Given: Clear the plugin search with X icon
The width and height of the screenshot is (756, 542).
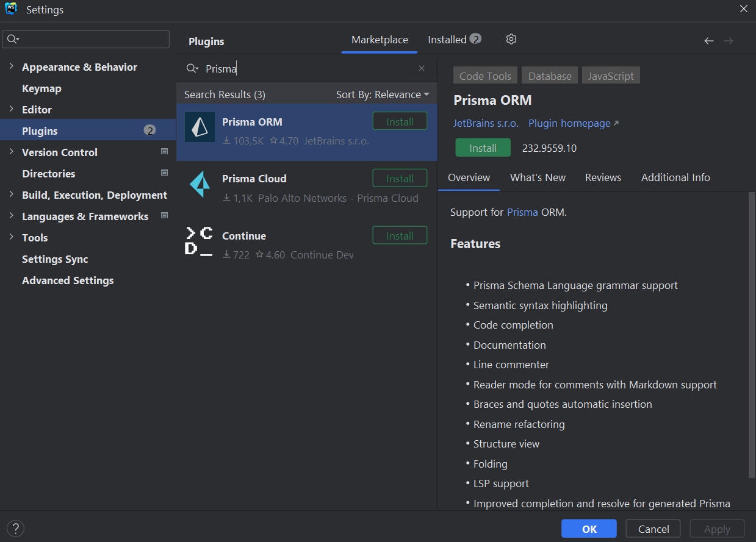Looking at the screenshot, I should pos(422,68).
